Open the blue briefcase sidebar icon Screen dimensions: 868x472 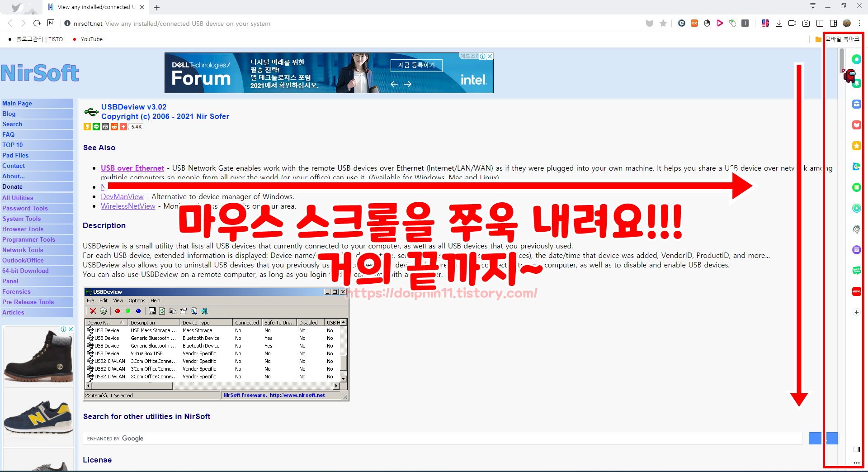[x=856, y=104]
